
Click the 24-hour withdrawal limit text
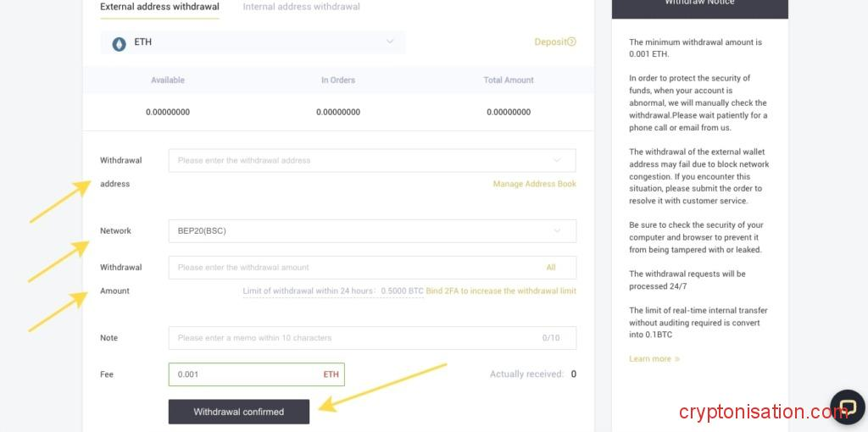point(332,291)
